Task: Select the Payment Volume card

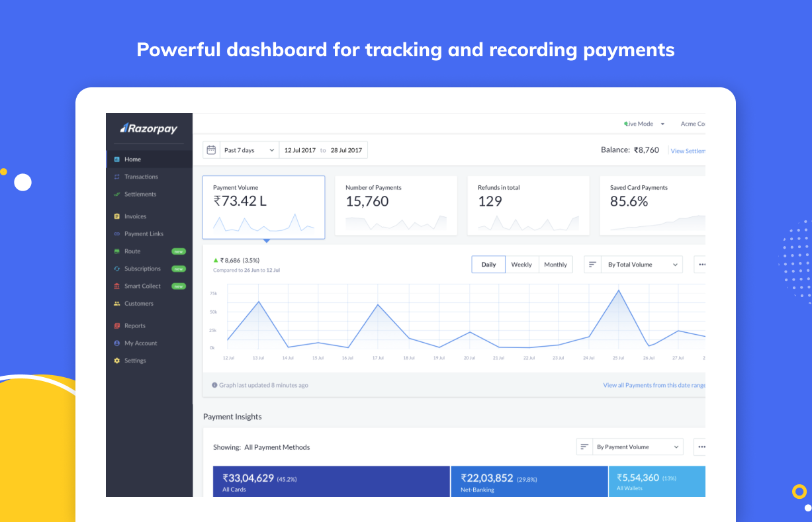Action: (263, 207)
